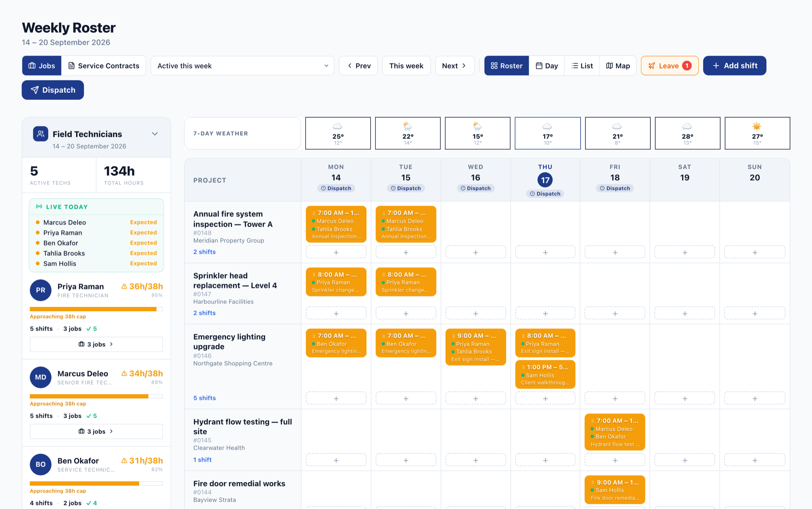Go to the Next week
This screenshot has height=509, width=812.
pos(455,66)
